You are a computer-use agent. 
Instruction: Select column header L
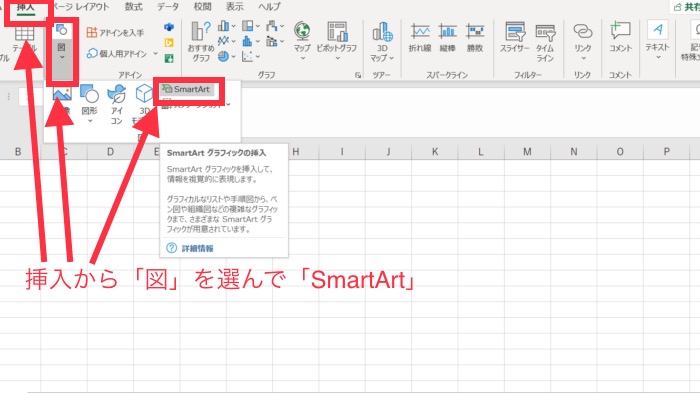tap(481, 152)
